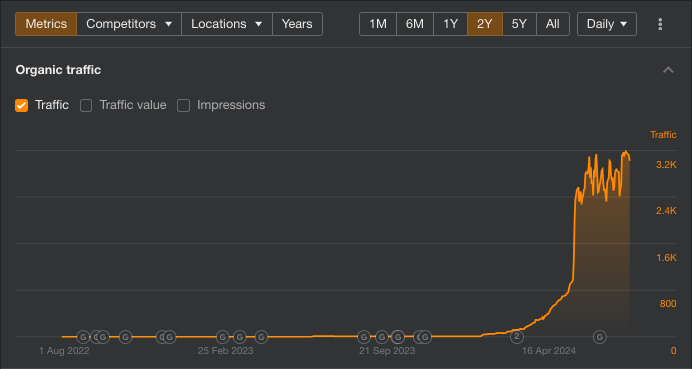Set time range to 1M
692x369 pixels.
[x=378, y=24]
